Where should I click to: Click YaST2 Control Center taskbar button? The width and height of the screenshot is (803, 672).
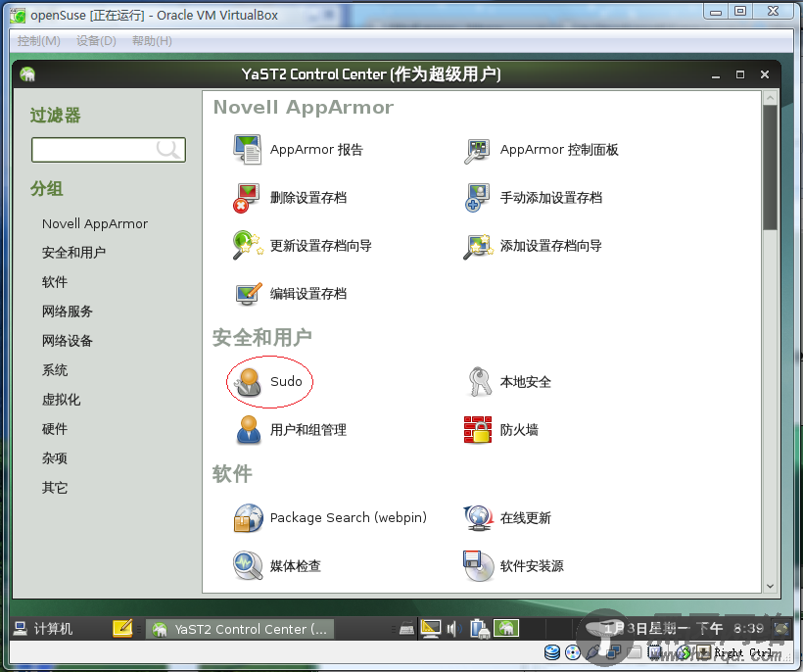click(x=240, y=629)
